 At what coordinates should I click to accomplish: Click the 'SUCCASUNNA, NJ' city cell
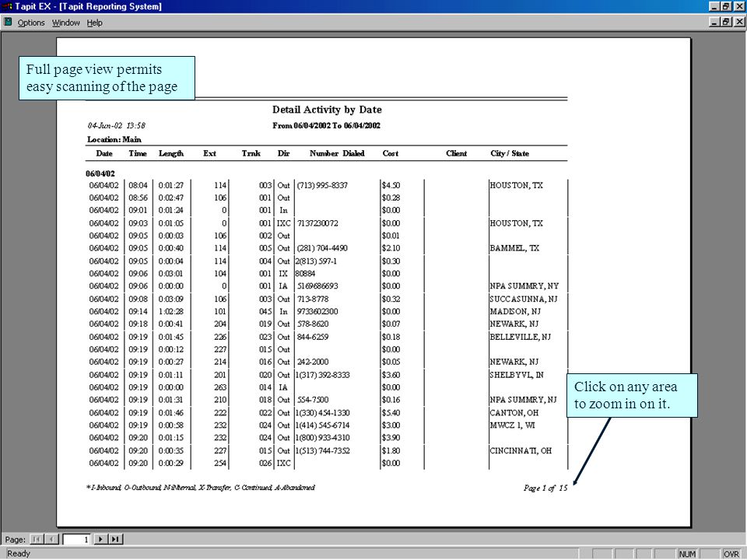(x=524, y=299)
